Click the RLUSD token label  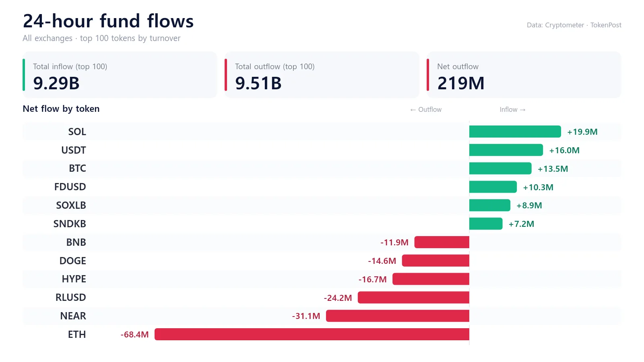point(71,297)
